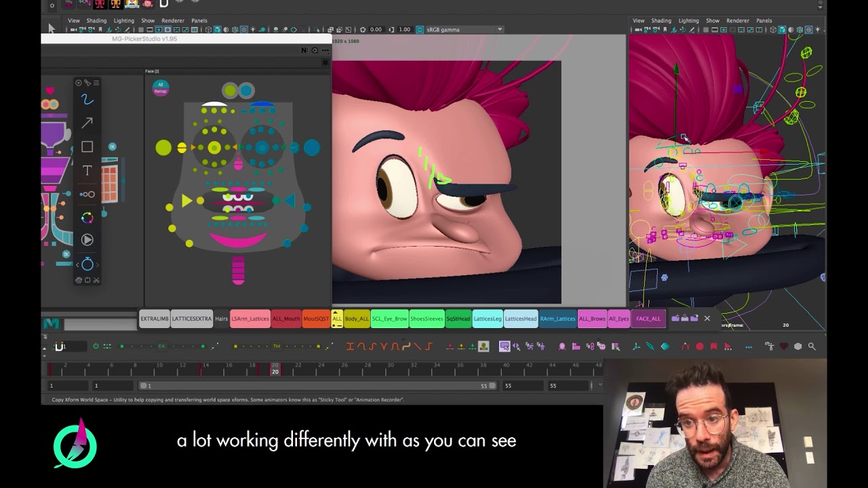Select the rectangle shape tool
This screenshot has width=868, height=488.
point(87,146)
